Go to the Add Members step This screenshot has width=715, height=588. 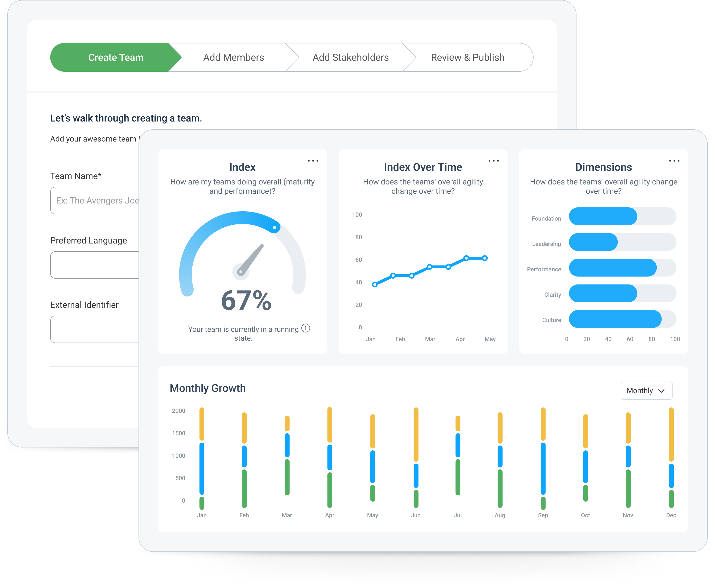coord(233,57)
